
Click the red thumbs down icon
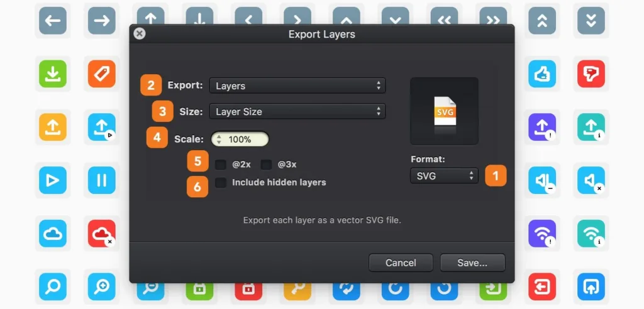pos(591,74)
